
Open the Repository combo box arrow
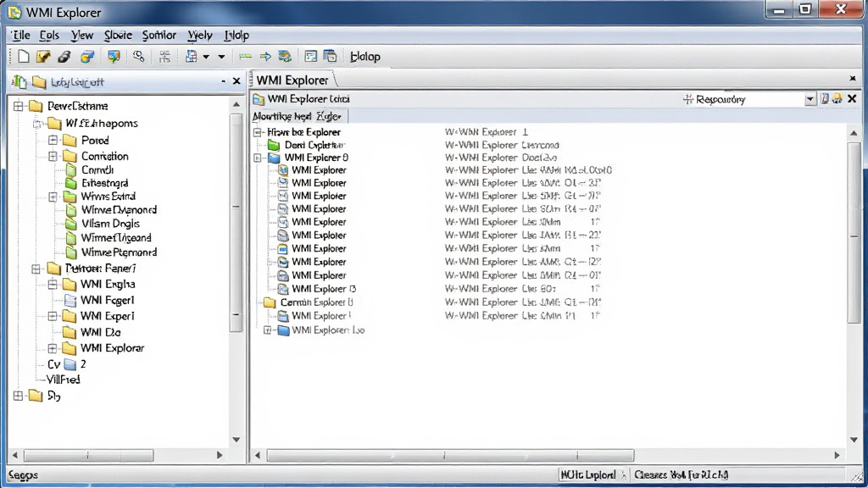click(810, 99)
